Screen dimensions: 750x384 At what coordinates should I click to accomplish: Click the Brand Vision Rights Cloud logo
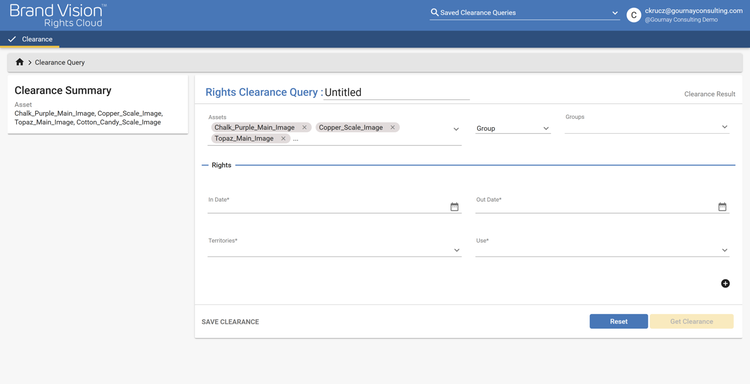[x=57, y=15]
